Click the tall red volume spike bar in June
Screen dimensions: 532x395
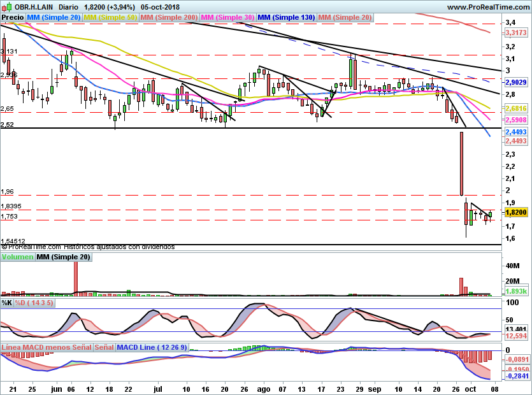point(76,279)
